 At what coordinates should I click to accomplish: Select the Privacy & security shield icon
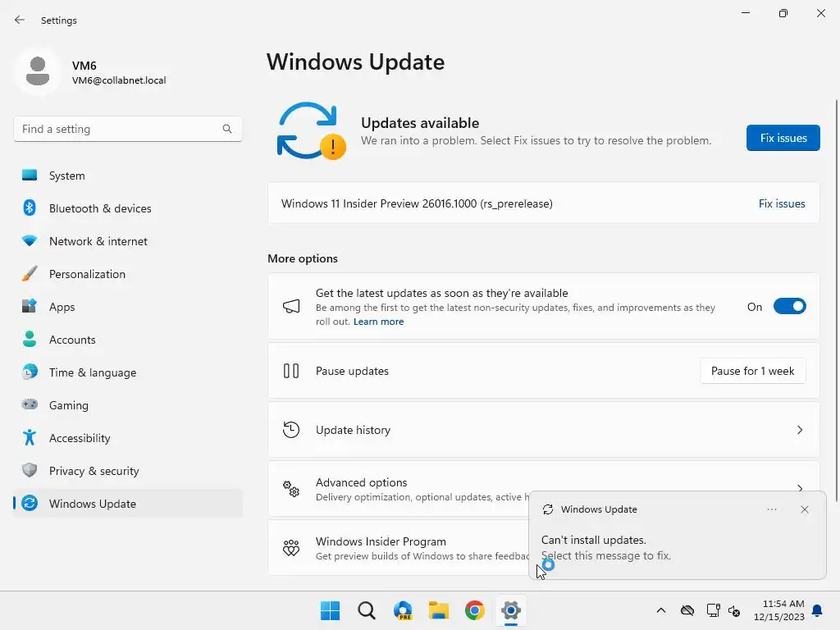pos(30,470)
